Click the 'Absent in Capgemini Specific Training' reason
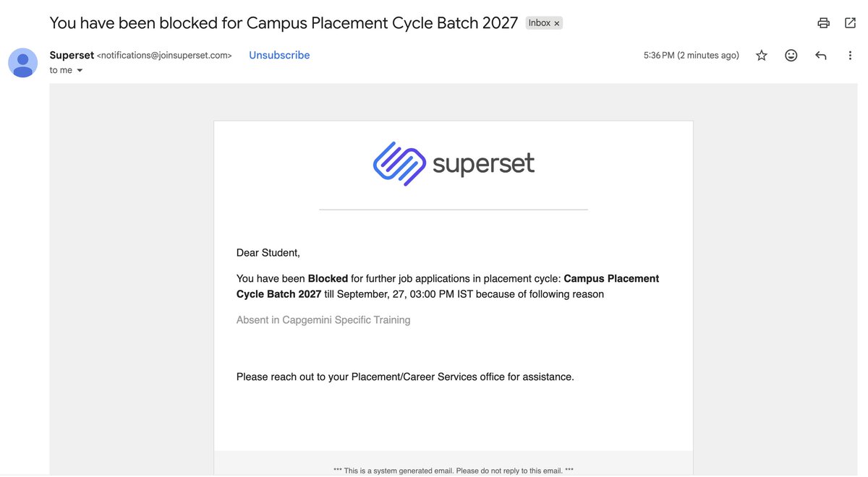 [323, 320]
